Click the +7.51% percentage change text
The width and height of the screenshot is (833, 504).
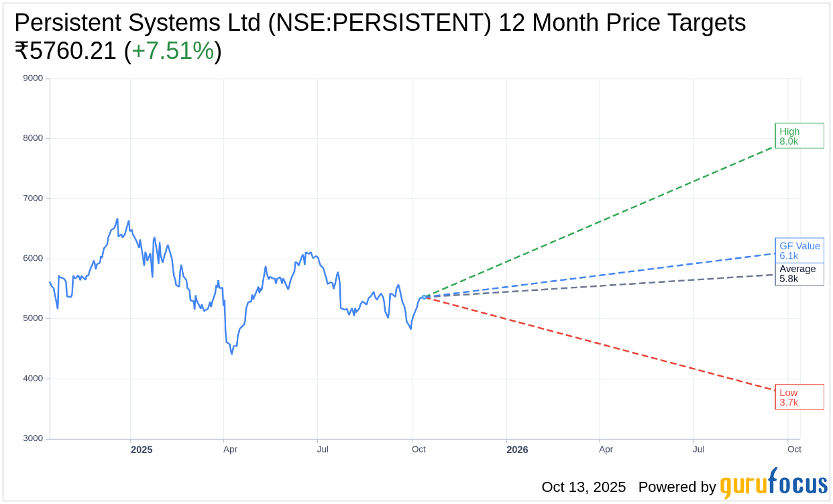172,52
